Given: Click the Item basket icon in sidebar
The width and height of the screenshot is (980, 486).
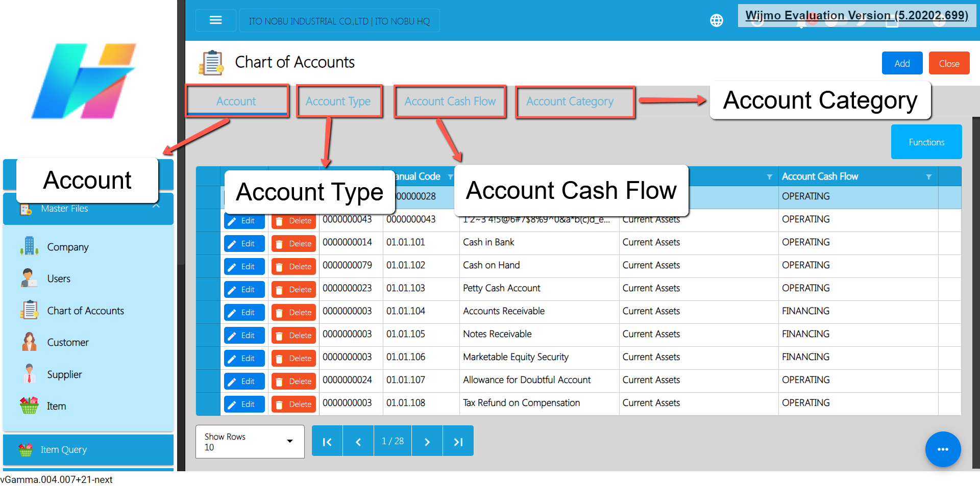Looking at the screenshot, I should click(x=29, y=406).
